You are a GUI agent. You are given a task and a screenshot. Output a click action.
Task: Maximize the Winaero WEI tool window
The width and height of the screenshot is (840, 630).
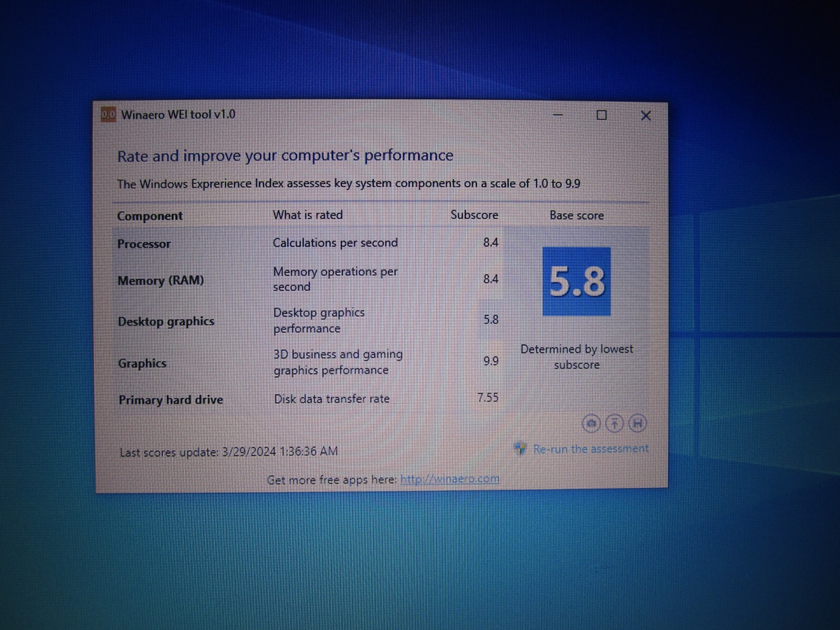tap(602, 115)
